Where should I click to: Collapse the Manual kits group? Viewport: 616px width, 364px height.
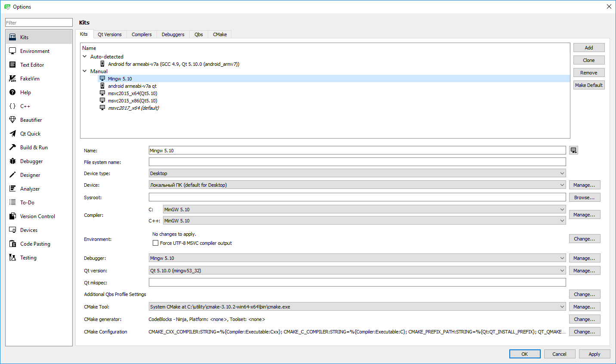click(x=85, y=71)
